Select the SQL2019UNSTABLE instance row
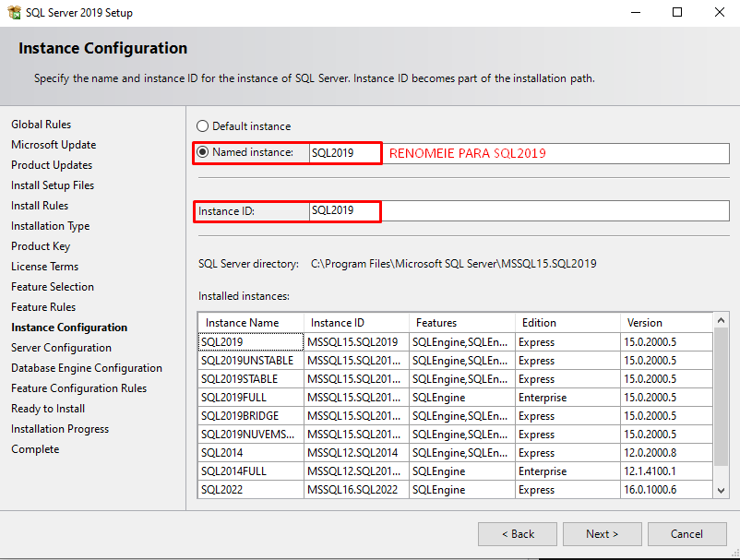Screen dimensions: 740x560 [456, 361]
